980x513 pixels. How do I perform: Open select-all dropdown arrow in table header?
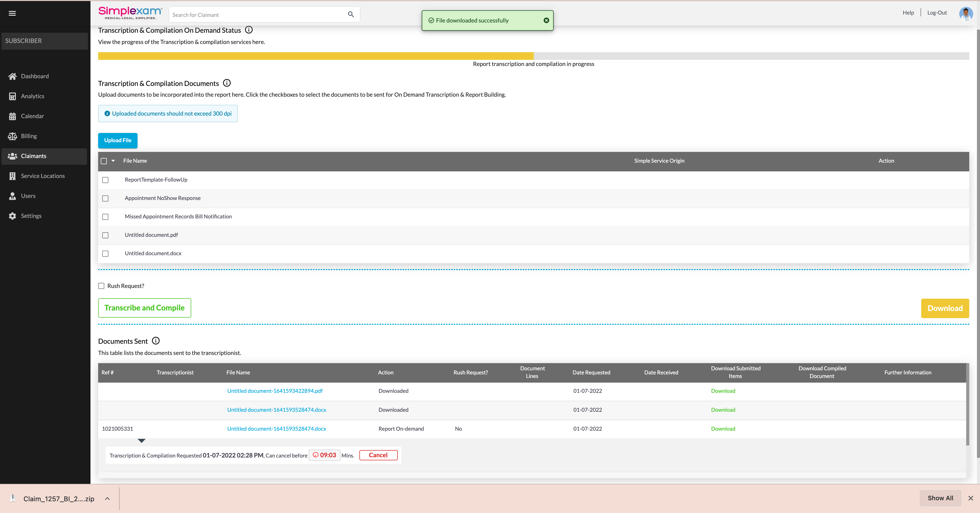tap(113, 161)
